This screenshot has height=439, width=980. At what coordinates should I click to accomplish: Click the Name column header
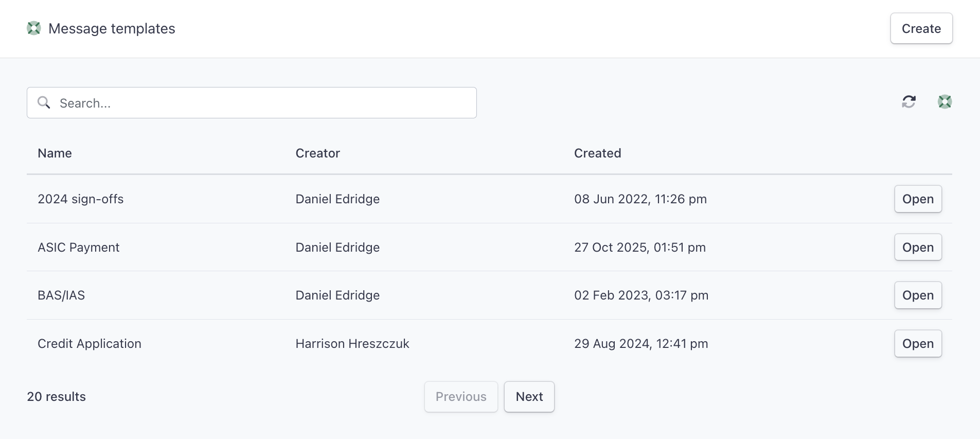pyautogui.click(x=55, y=153)
